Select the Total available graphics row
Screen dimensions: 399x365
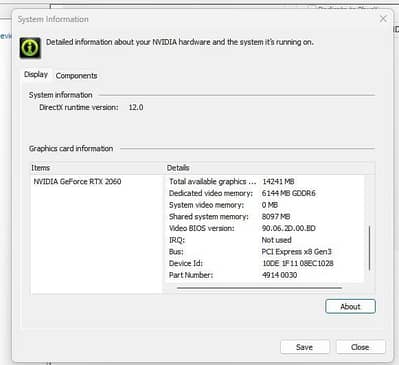(265, 182)
